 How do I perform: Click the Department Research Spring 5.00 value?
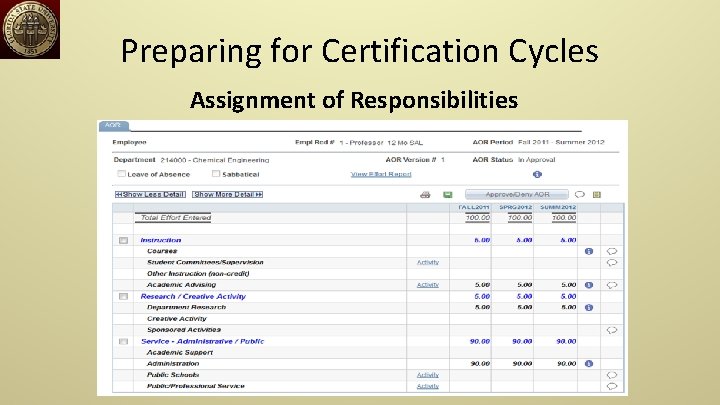coord(524,307)
